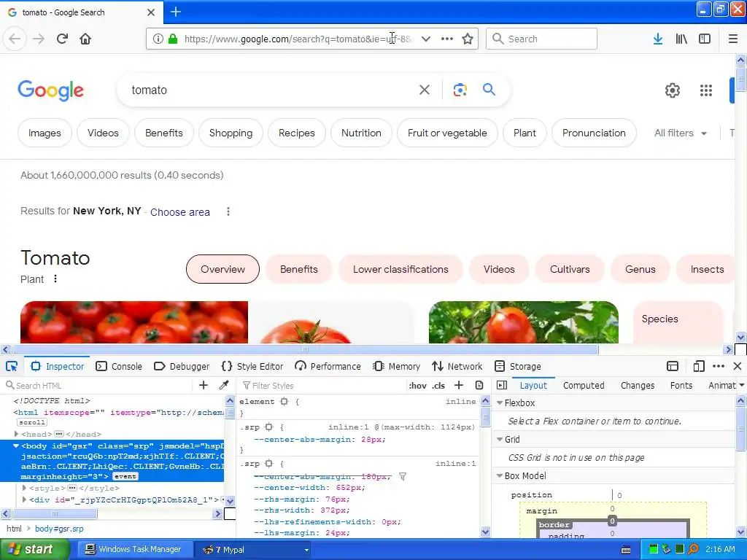The width and height of the screenshot is (747, 560).
Task: Bookmark this page with the star icon
Action: pos(468,39)
